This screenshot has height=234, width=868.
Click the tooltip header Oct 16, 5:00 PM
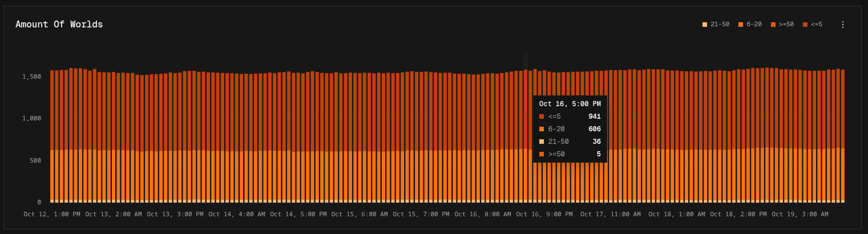[x=570, y=104]
